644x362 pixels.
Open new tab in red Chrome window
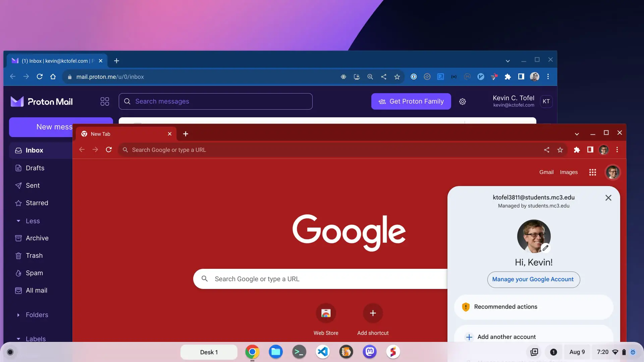(x=185, y=134)
